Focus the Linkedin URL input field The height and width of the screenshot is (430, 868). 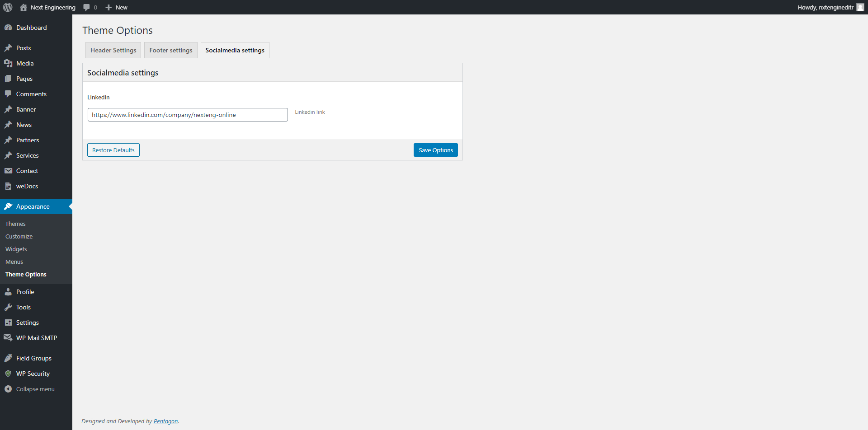[x=188, y=115]
